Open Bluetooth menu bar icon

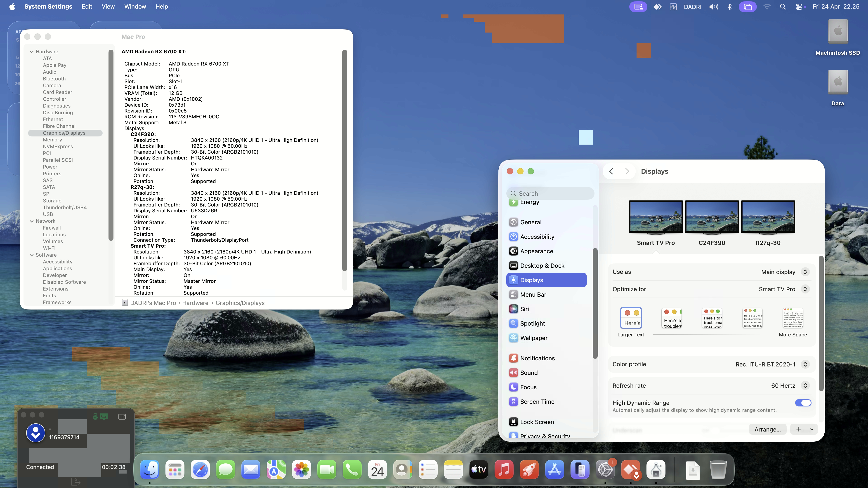pyautogui.click(x=729, y=7)
